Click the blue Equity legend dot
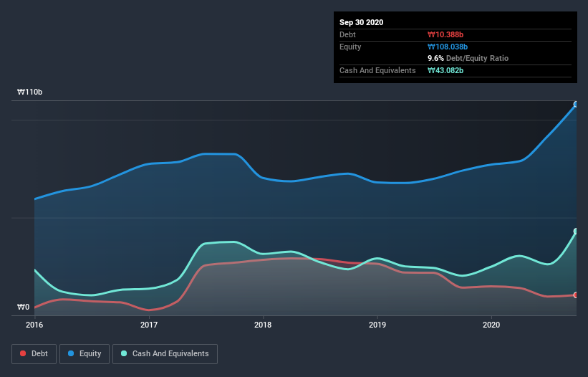This screenshot has width=588, height=377. pyautogui.click(x=71, y=353)
